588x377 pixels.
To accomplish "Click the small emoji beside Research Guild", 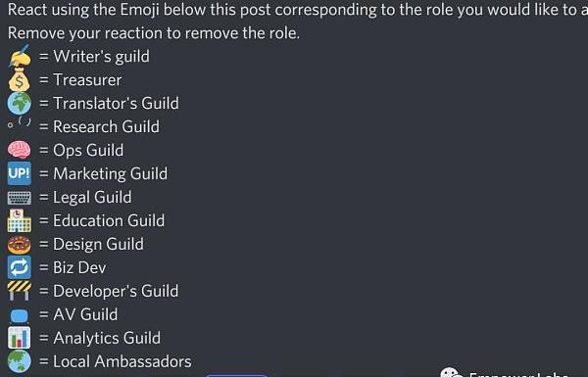I will pyautogui.click(x=20, y=122).
